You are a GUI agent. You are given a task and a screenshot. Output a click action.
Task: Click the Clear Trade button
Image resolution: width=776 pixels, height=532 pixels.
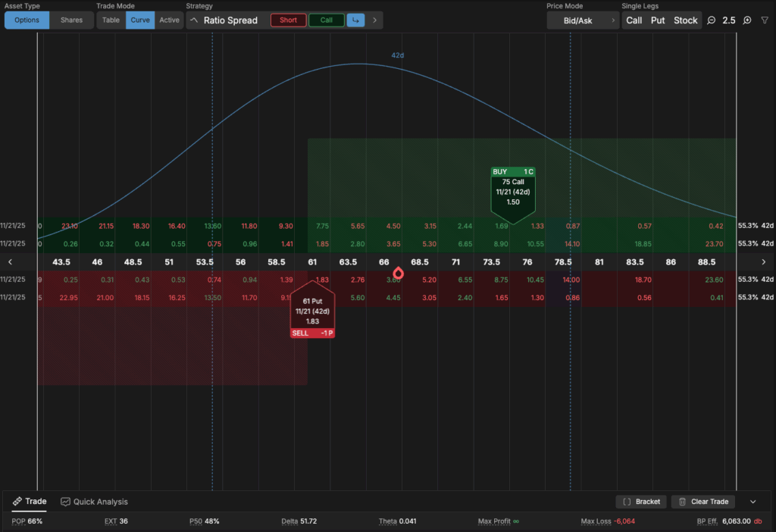click(x=702, y=502)
